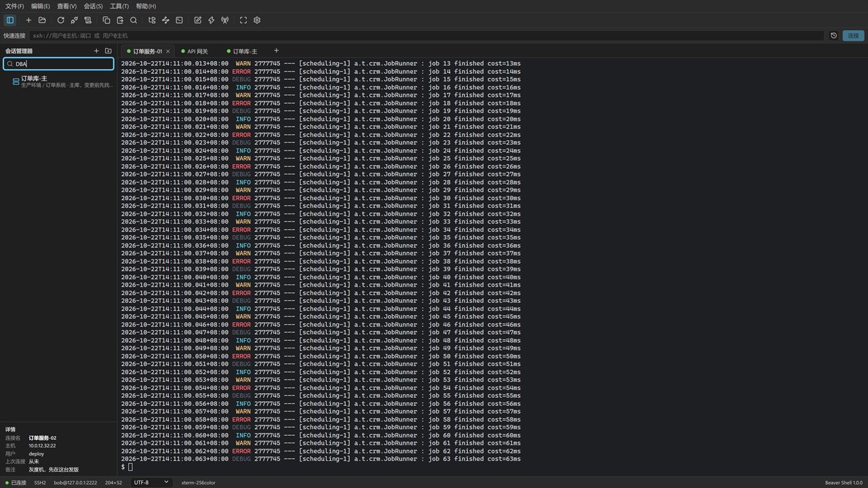
Task: Open a new tab with the plus button
Action: click(x=276, y=51)
